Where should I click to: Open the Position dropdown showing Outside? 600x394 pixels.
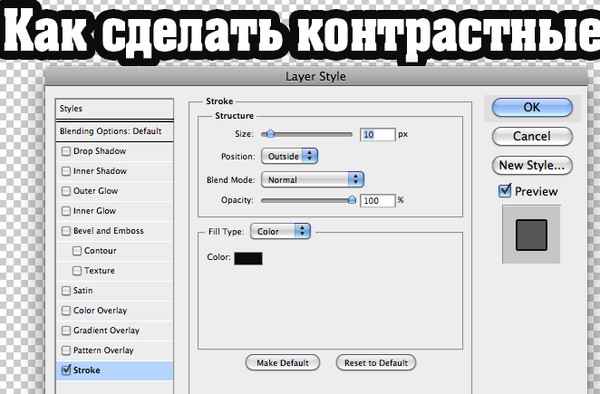[x=289, y=156]
